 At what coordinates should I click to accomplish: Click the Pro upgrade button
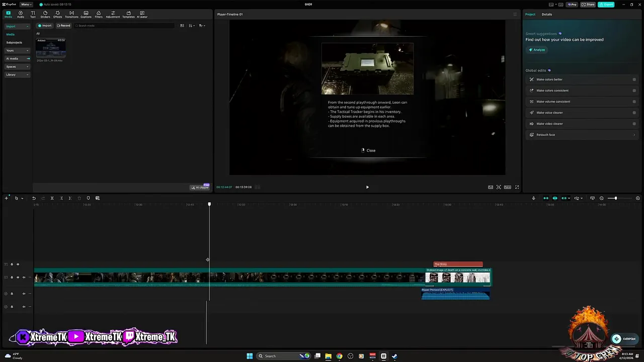click(x=572, y=5)
